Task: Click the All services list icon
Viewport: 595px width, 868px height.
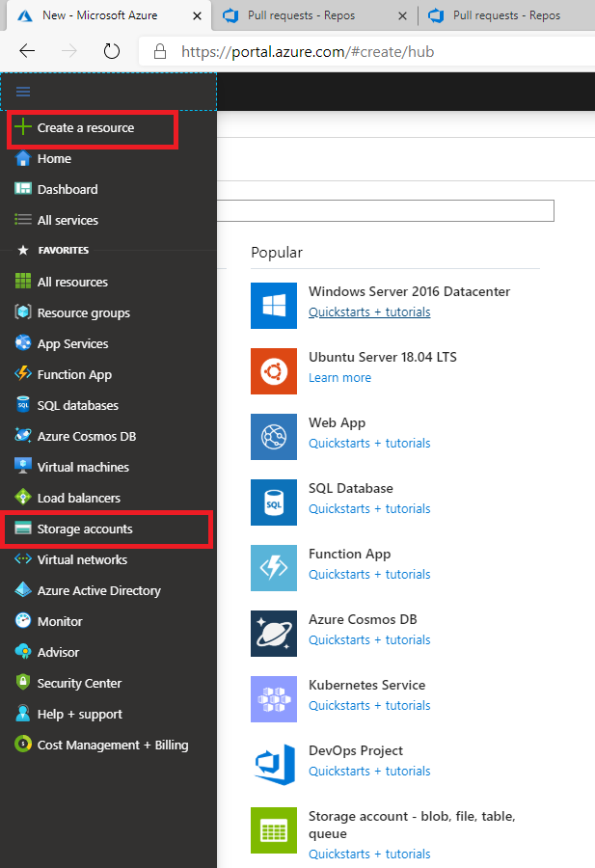Action: point(23,220)
